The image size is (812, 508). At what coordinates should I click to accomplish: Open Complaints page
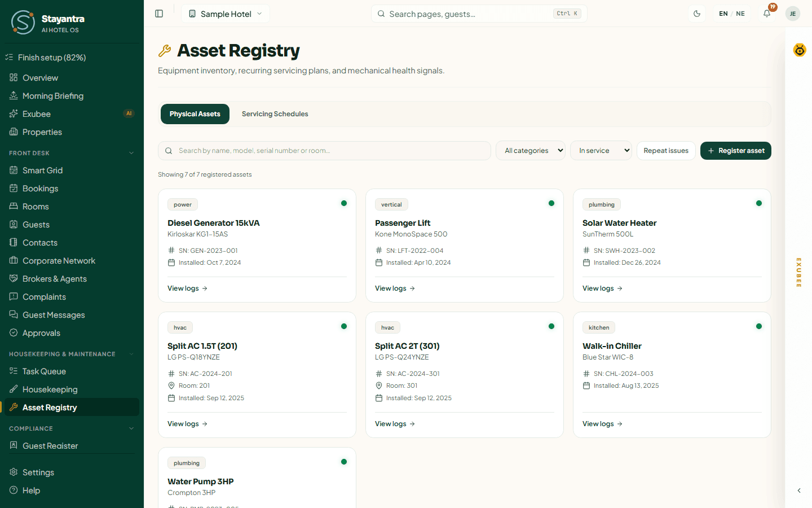tap(72, 297)
